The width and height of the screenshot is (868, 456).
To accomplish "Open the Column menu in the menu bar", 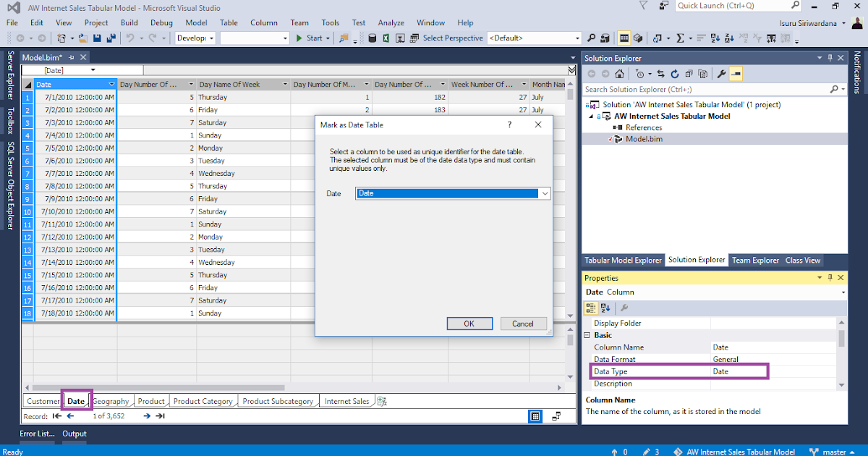I will [x=264, y=22].
